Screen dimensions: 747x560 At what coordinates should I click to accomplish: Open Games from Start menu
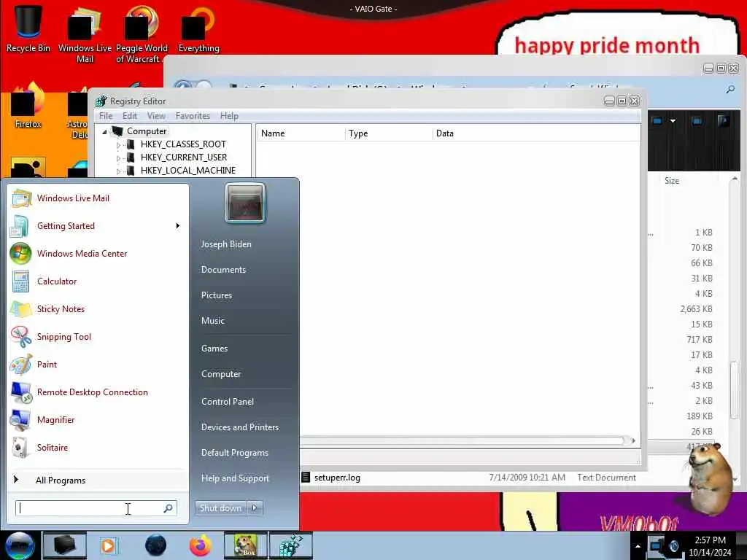pyautogui.click(x=214, y=348)
